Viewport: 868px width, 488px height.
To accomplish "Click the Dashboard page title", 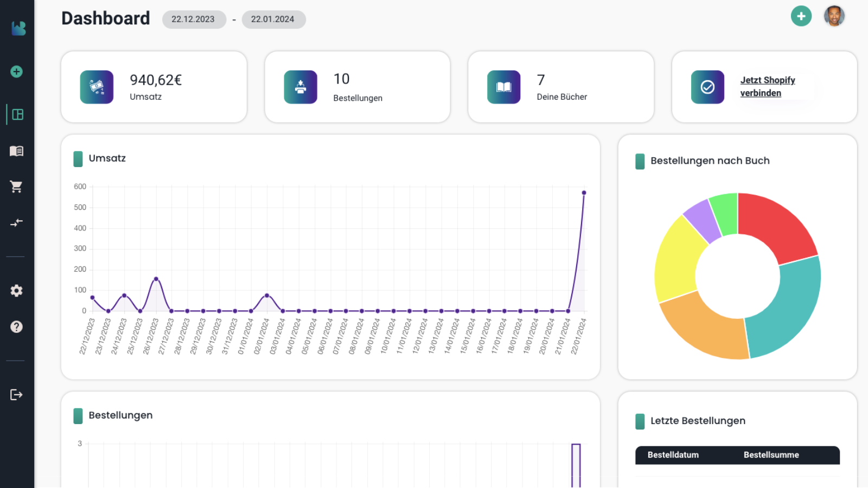I will (106, 18).
